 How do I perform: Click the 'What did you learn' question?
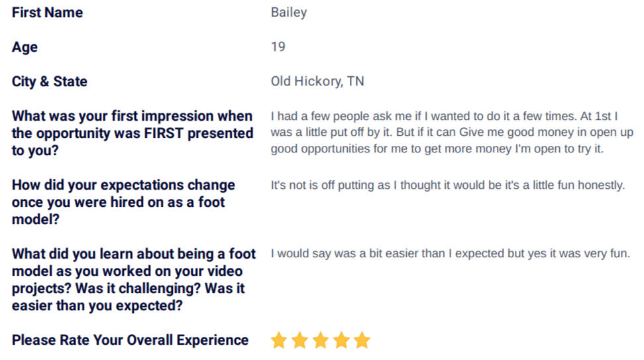133,280
